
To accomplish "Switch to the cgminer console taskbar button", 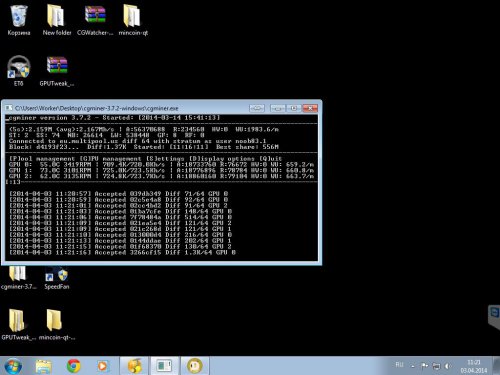I will (165, 366).
